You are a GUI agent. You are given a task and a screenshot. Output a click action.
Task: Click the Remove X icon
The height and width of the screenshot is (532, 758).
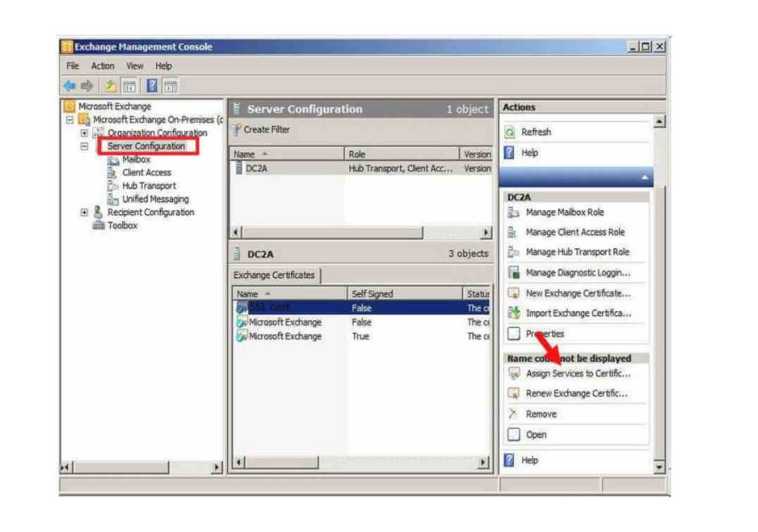(513, 414)
